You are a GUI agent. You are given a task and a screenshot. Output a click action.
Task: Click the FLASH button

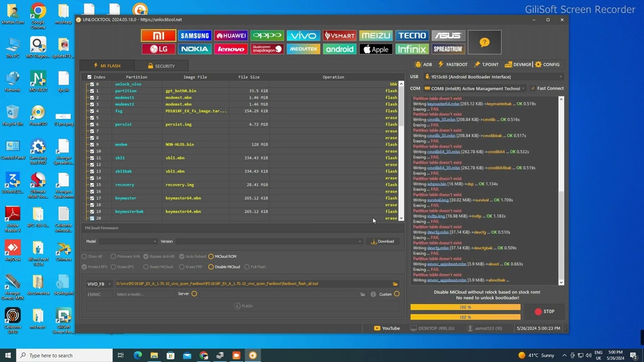click(x=244, y=306)
